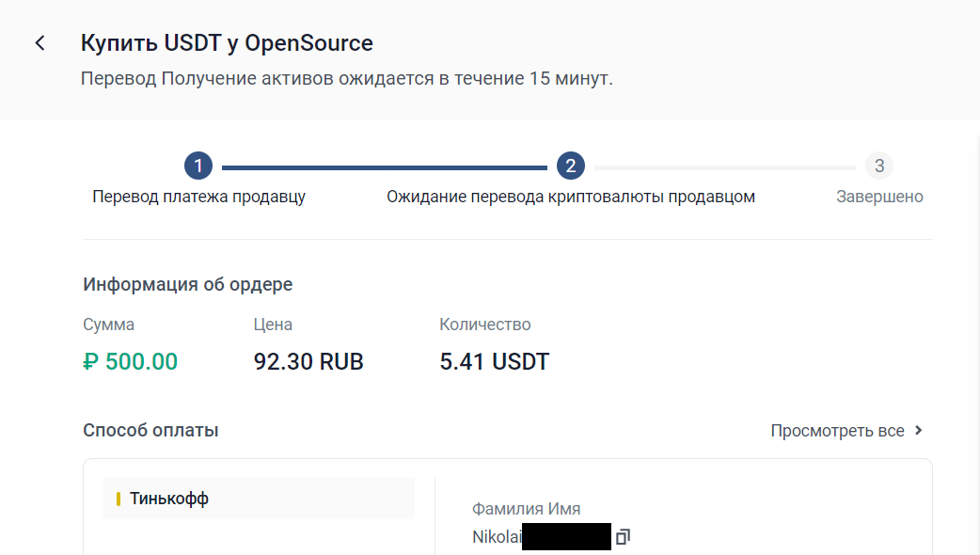Click the 92.30 RUB price value

pyautogui.click(x=308, y=361)
